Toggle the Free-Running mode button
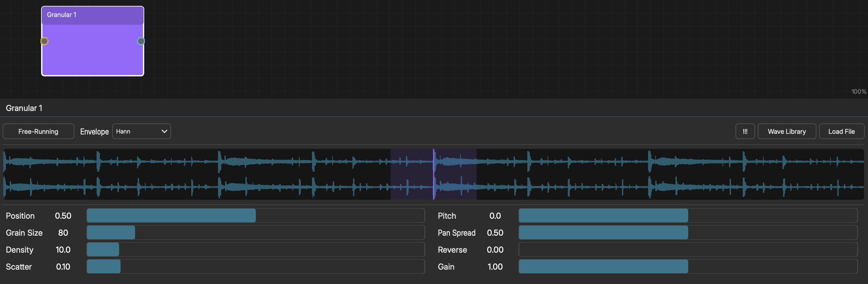The height and width of the screenshot is (284, 868). tap(39, 131)
